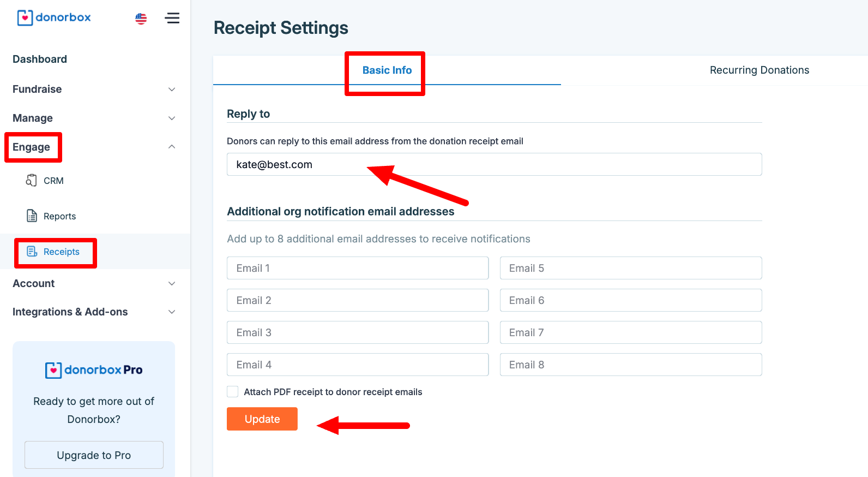
Task: Click the Donorbox Pro logo
Action: coord(94,370)
